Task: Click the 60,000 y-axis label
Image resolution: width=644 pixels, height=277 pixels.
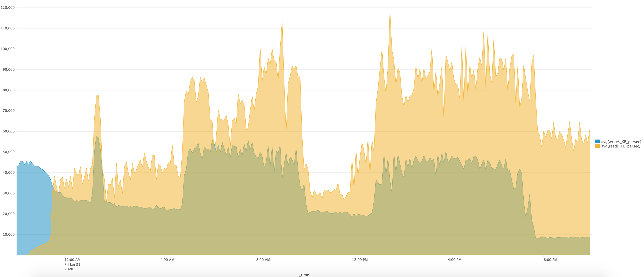Action: (9, 131)
